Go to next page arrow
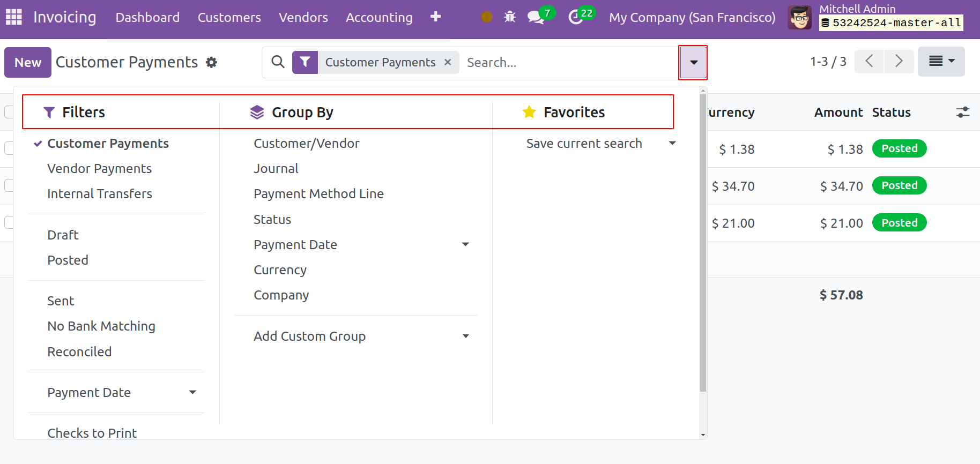 pos(899,62)
